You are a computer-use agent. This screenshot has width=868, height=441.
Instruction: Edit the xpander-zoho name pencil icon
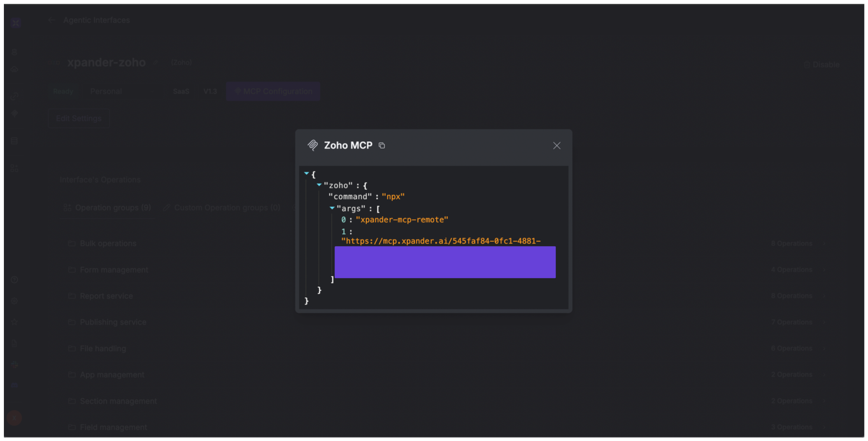pos(155,63)
